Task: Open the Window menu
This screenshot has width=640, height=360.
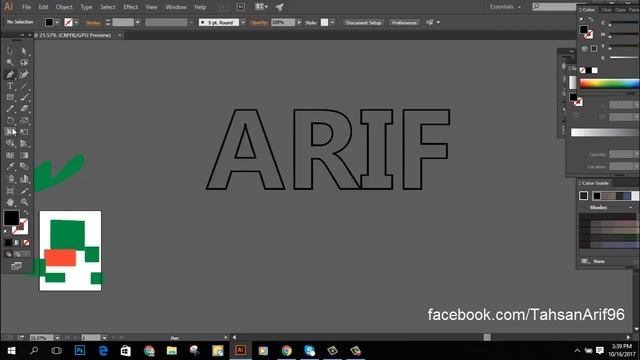Action: [x=176, y=7]
